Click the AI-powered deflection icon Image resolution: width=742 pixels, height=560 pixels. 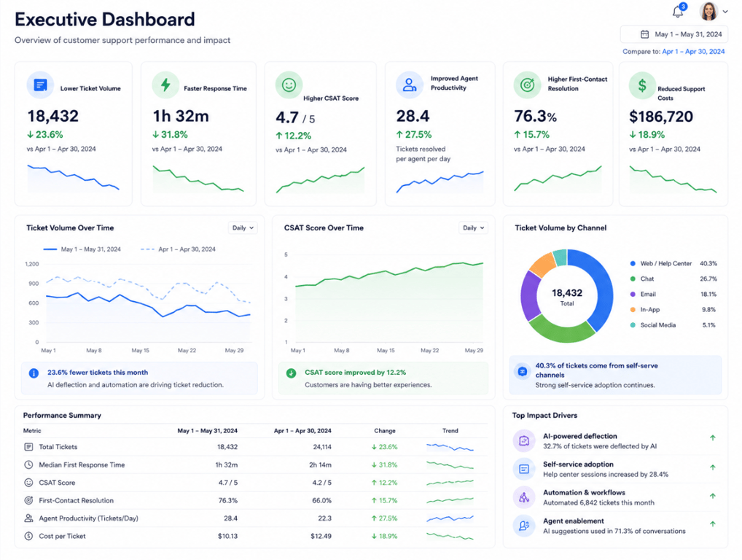point(524,440)
